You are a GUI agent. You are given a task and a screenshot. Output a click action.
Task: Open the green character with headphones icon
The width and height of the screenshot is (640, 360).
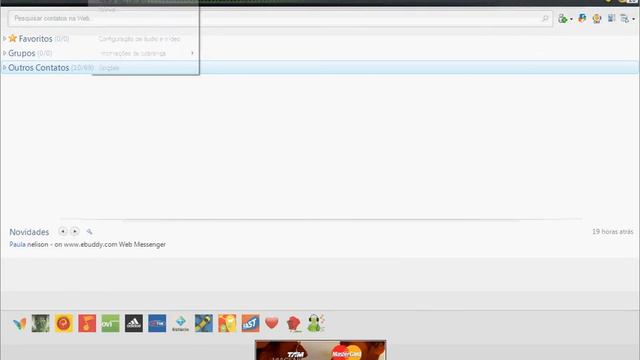316,323
